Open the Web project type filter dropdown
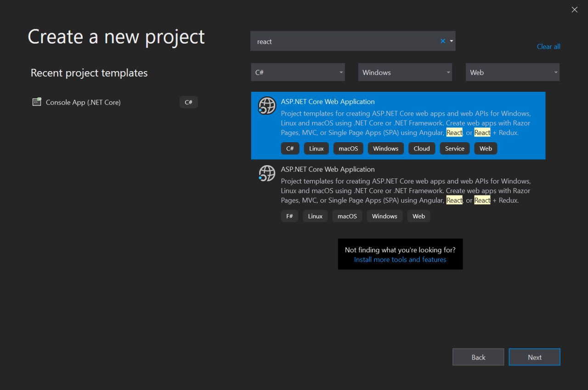This screenshot has height=390, width=588. tap(513, 72)
